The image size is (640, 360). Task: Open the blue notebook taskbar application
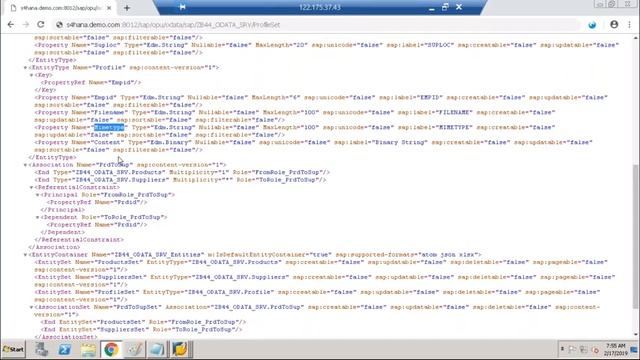pos(157,349)
